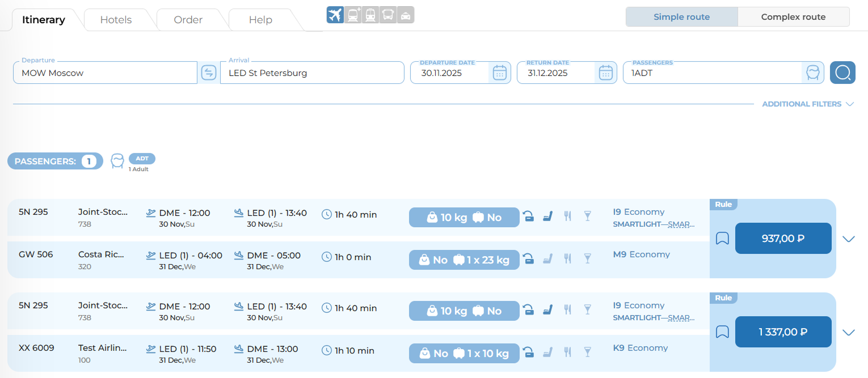Open Rule label on the first offer
The width and height of the screenshot is (868, 378).
coord(723,205)
